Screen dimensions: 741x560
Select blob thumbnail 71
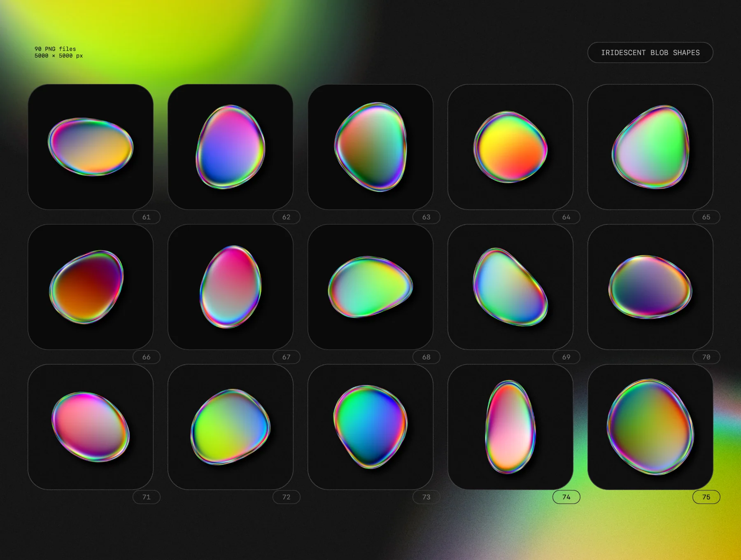[91, 427]
